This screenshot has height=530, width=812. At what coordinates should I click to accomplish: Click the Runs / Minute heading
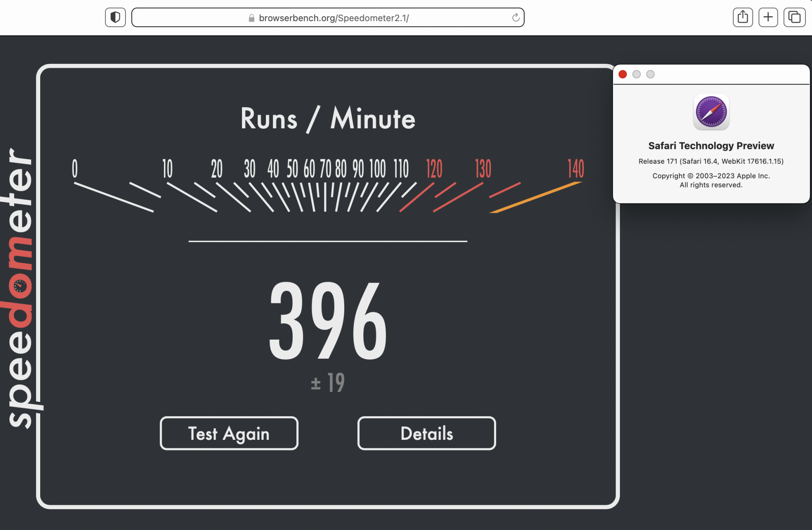pos(328,119)
